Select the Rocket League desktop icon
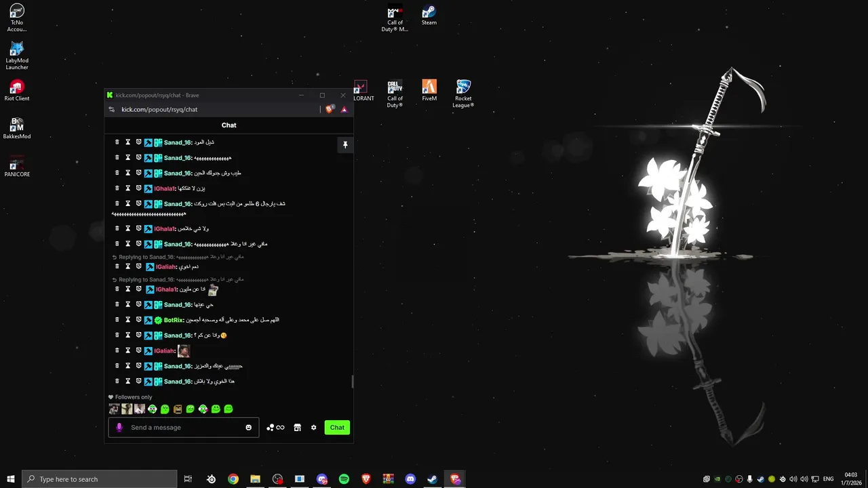 (463, 94)
